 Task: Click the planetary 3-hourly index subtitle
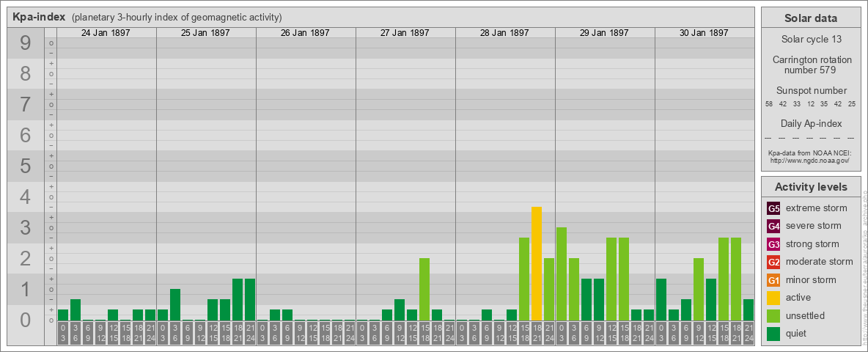tap(177, 18)
